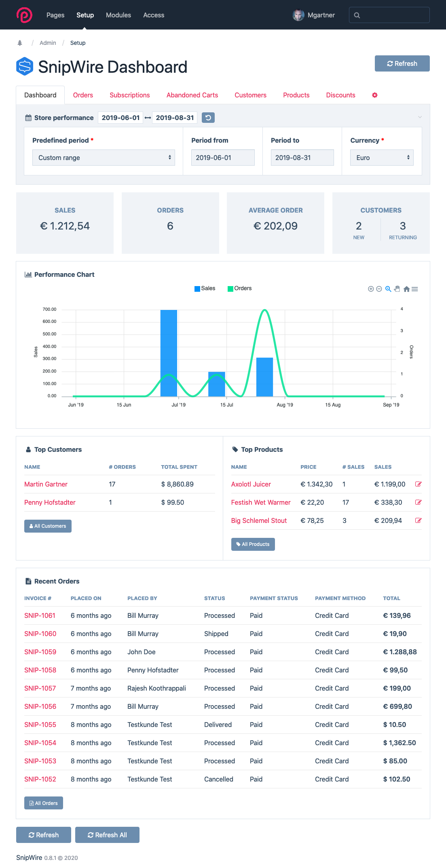
Task: Select the chart panning hand tool
Action: [397, 289]
